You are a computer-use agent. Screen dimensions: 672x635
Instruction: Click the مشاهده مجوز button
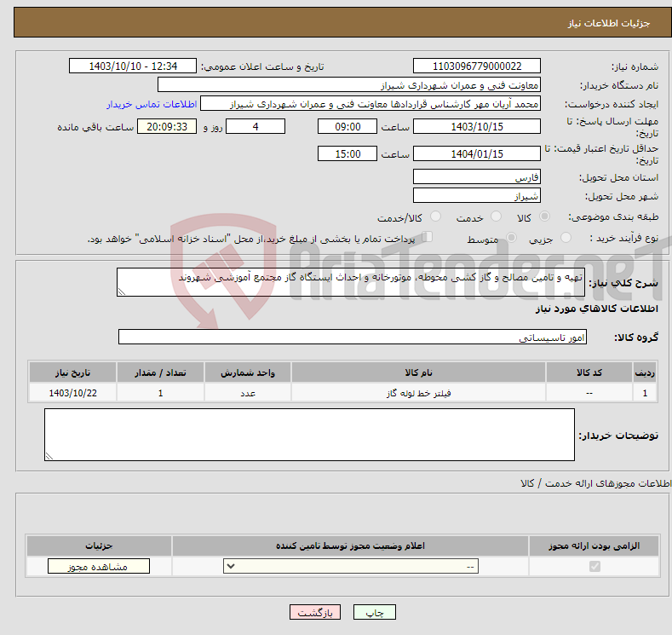click(x=99, y=566)
